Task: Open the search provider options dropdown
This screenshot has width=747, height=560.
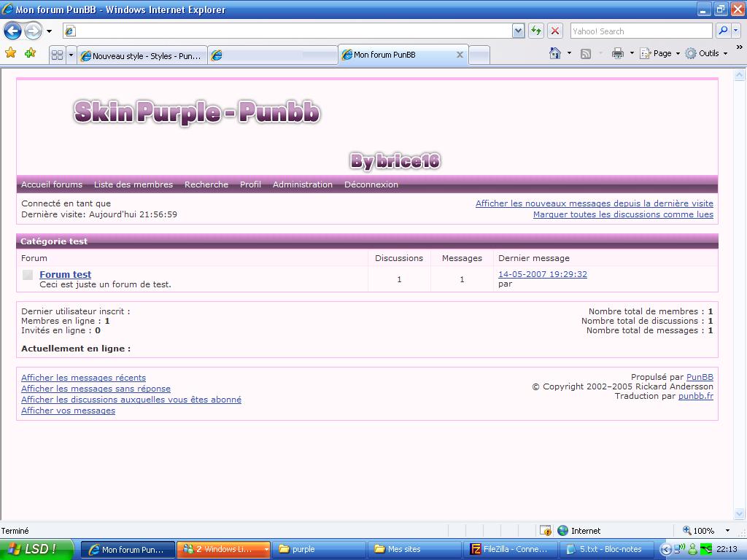Action: click(x=736, y=31)
